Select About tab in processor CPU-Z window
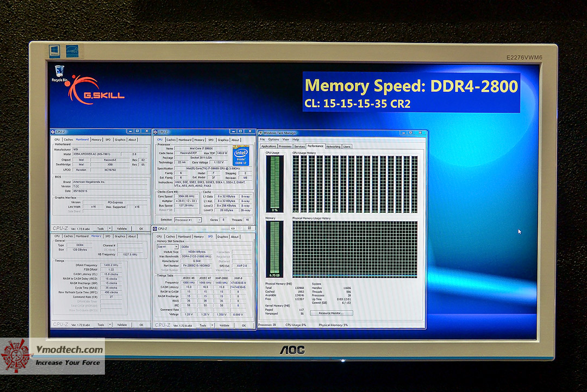This screenshot has width=587, height=392. [x=235, y=140]
